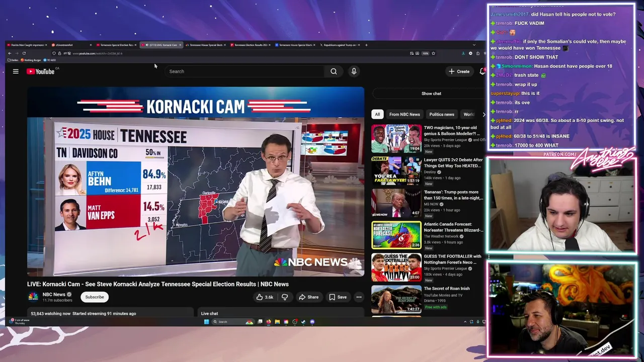644x362 pixels.
Task: Go back in browser history
Action: [10, 53]
